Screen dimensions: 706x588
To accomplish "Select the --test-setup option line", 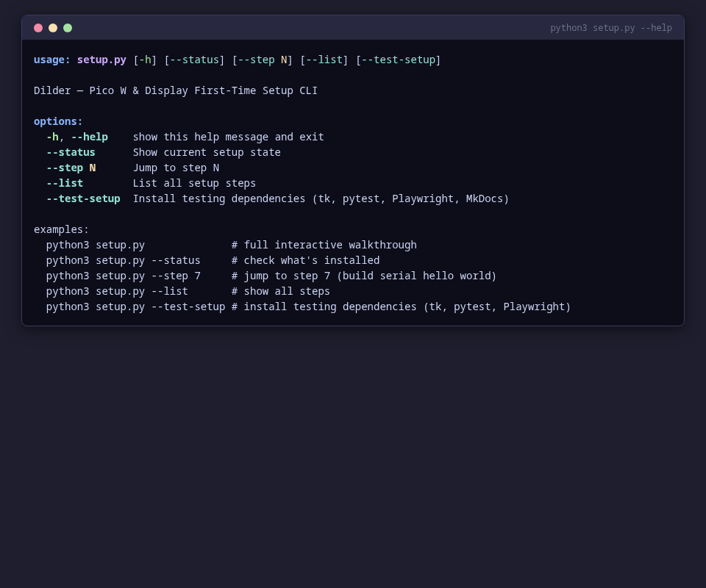I will tap(83, 198).
